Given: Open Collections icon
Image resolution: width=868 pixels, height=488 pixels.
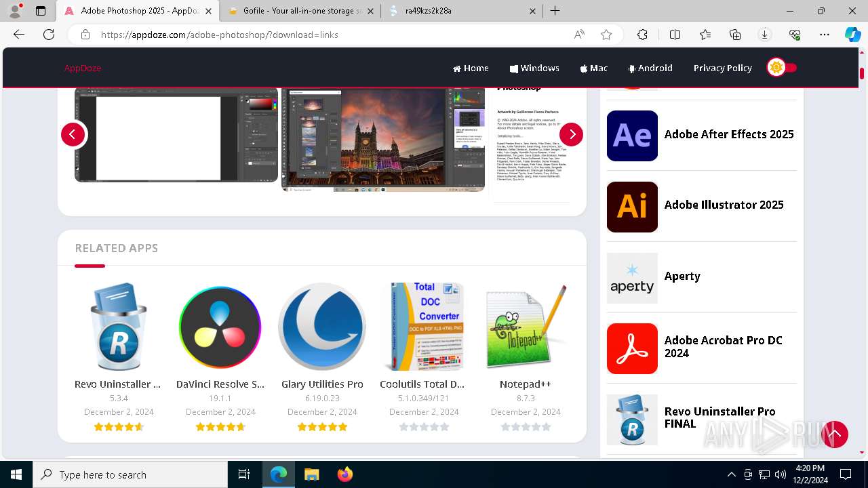Looking at the screenshot, I should [735, 35].
